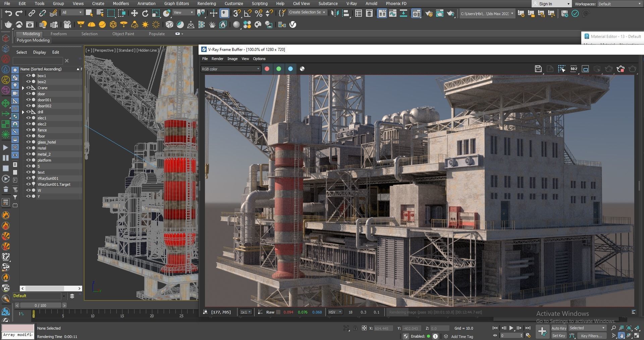Click Polygon Modeling panel button
Image resolution: width=644 pixels, height=340 pixels.
click(33, 40)
